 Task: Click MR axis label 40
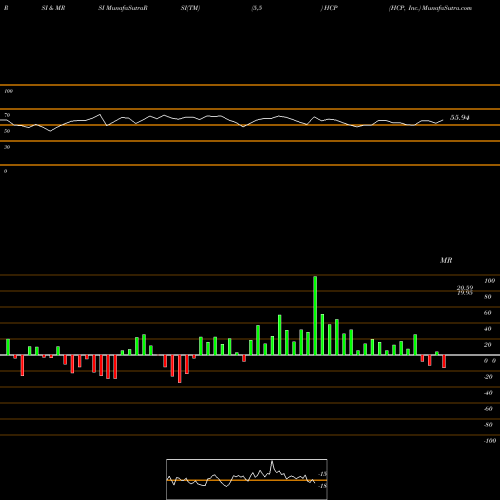[x=488, y=329]
